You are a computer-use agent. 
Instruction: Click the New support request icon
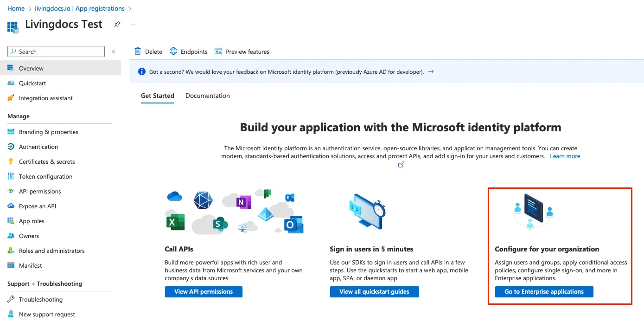[x=11, y=314]
